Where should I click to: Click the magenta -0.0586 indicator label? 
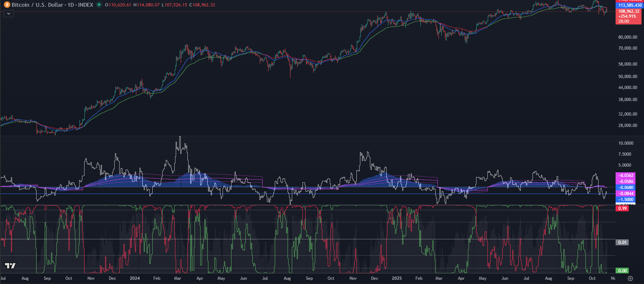(x=626, y=182)
